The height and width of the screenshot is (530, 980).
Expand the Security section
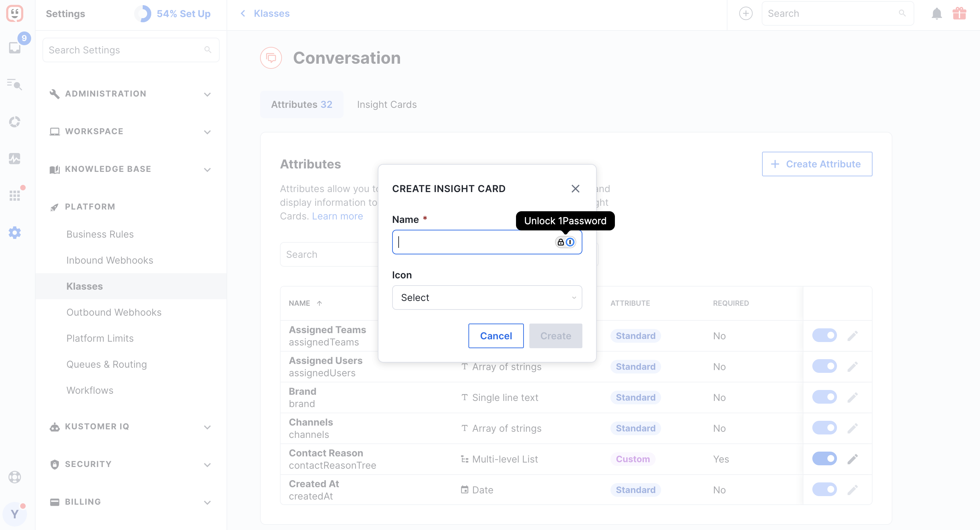(131, 465)
